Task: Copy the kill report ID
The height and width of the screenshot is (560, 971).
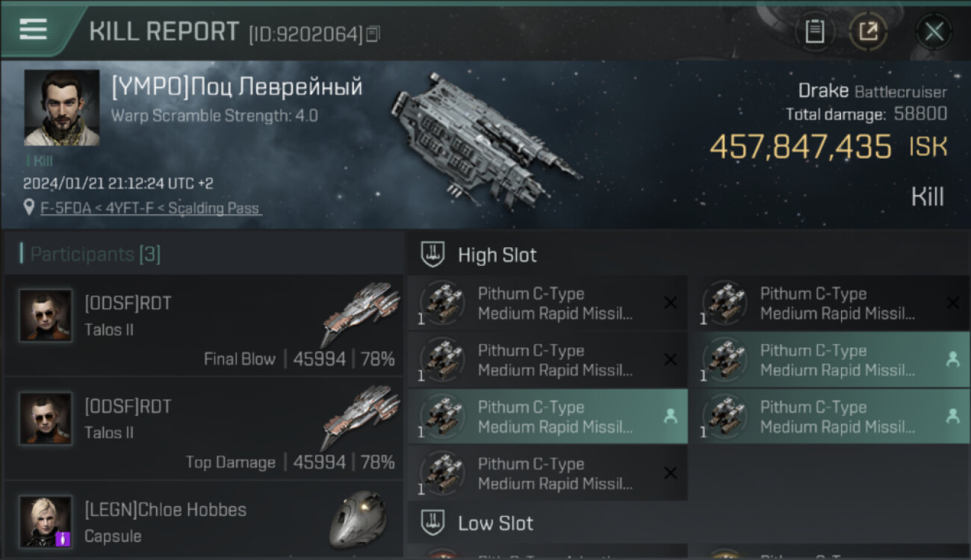Action: pyautogui.click(x=373, y=34)
